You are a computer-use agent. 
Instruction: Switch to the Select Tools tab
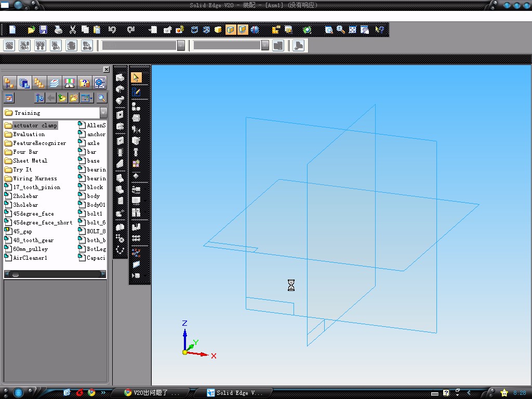pyautogui.click(x=85, y=83)
